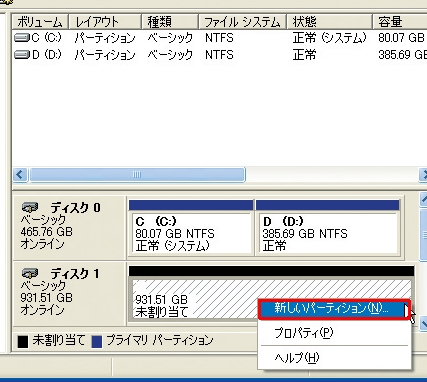Sort by 容量 column header
Image resolution: width=427 pixels, height=382 pixels.
[400, 22]
